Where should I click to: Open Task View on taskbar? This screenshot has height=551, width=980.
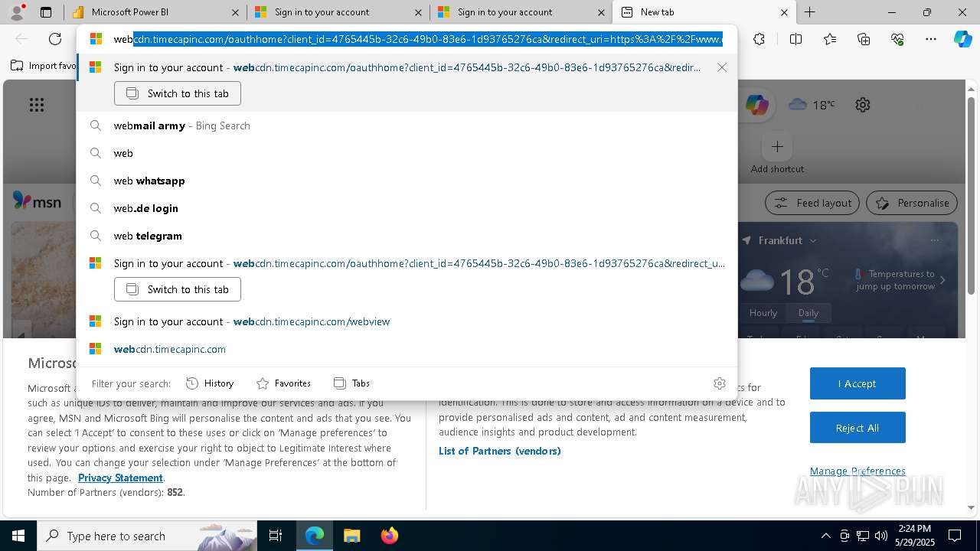point(276,536)
